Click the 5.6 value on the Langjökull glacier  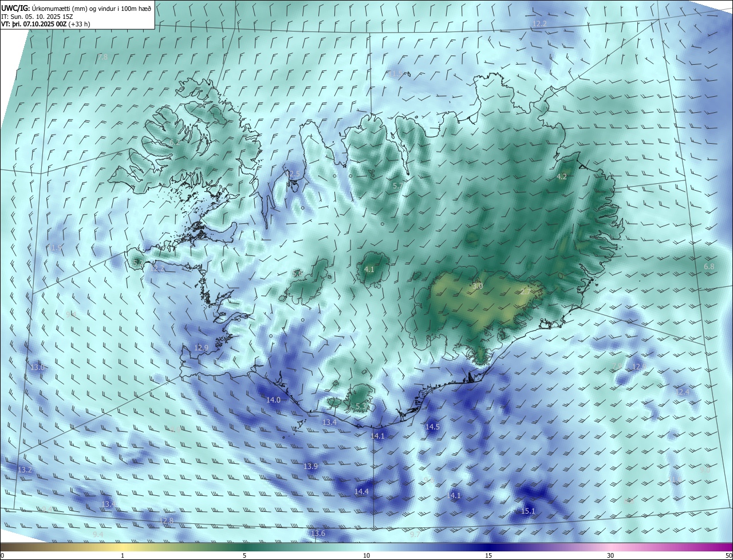(298, 274)
